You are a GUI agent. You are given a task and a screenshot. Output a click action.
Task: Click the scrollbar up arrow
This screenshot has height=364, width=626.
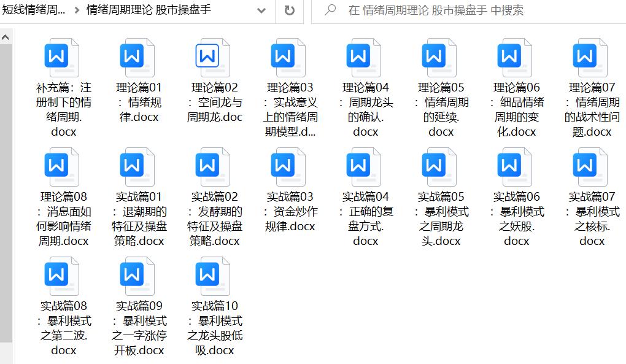point(6,36)
